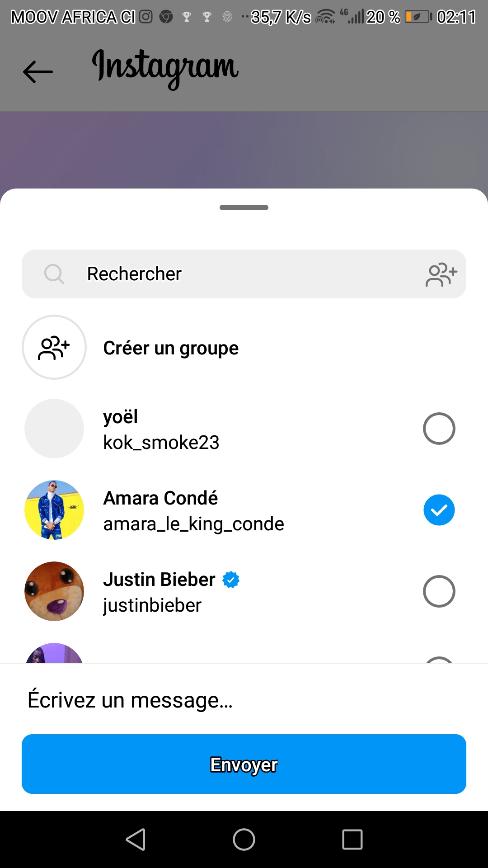Tap the drag handle of the share sheet
The height and width of the screenshot is (868, 488).
tap(244, 208)
